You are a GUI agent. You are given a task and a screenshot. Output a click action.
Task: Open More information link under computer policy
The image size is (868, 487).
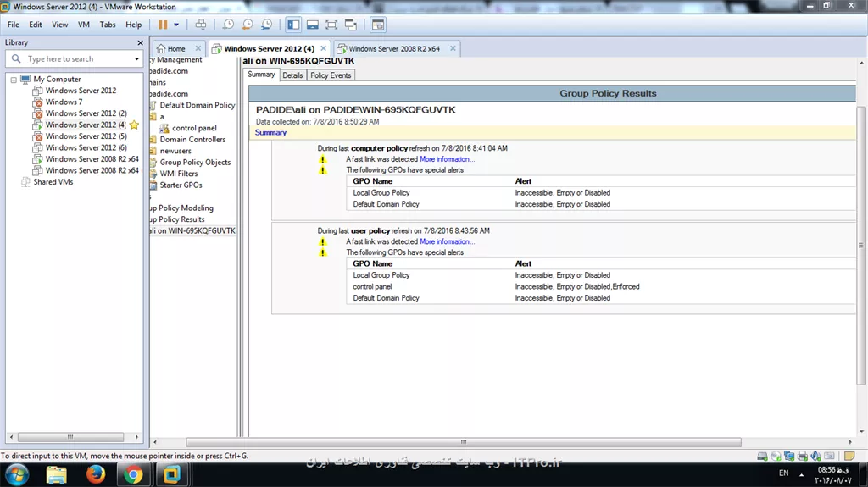click(447, 159)
